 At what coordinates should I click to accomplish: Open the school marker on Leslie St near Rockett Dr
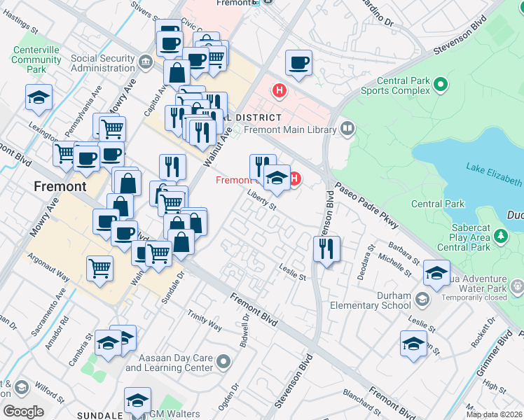414,344
